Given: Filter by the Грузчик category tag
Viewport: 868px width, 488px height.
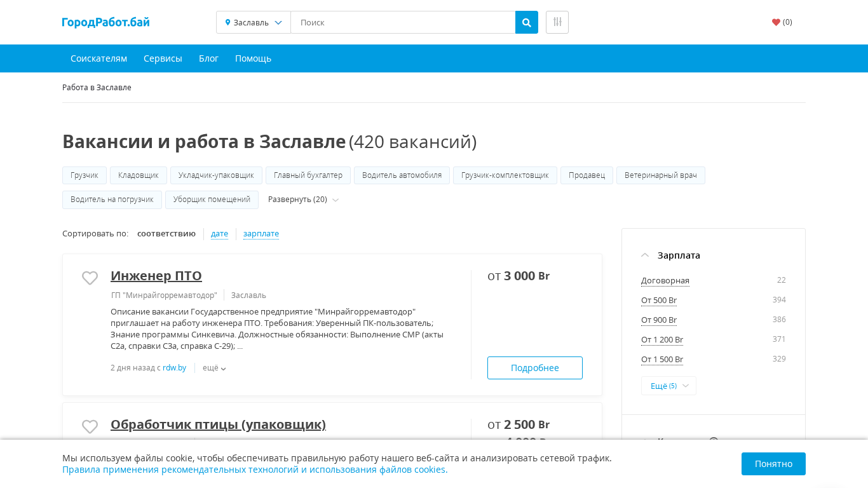Looking at the screenshot, I should point(85,175).
